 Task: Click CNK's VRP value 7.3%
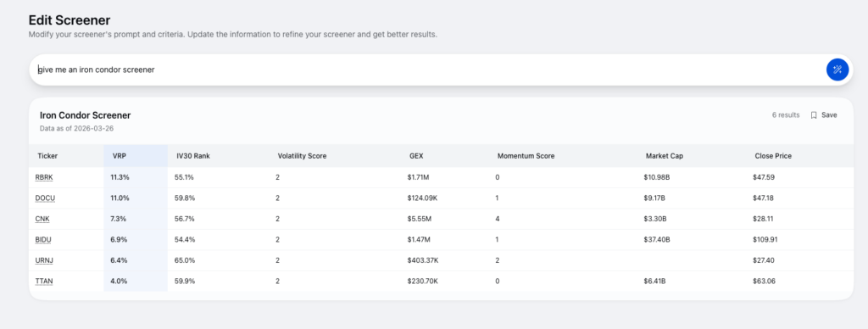click(x=118, y=219)
